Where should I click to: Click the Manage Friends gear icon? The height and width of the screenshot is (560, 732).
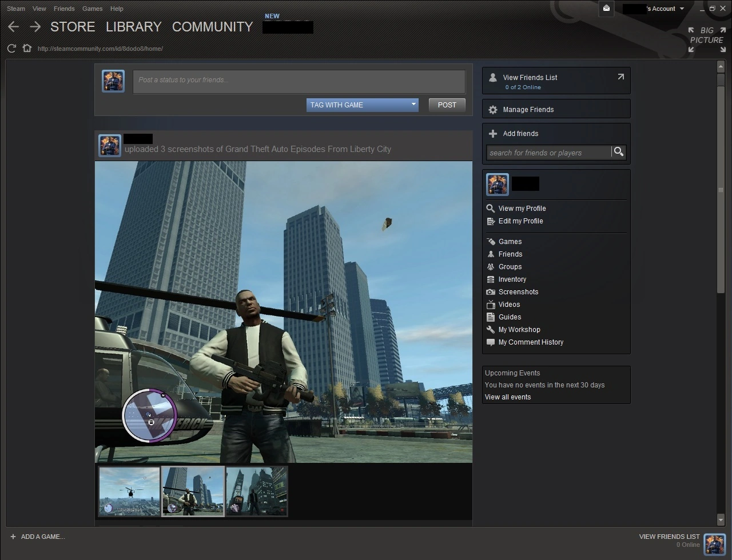[x=492, y=110]
